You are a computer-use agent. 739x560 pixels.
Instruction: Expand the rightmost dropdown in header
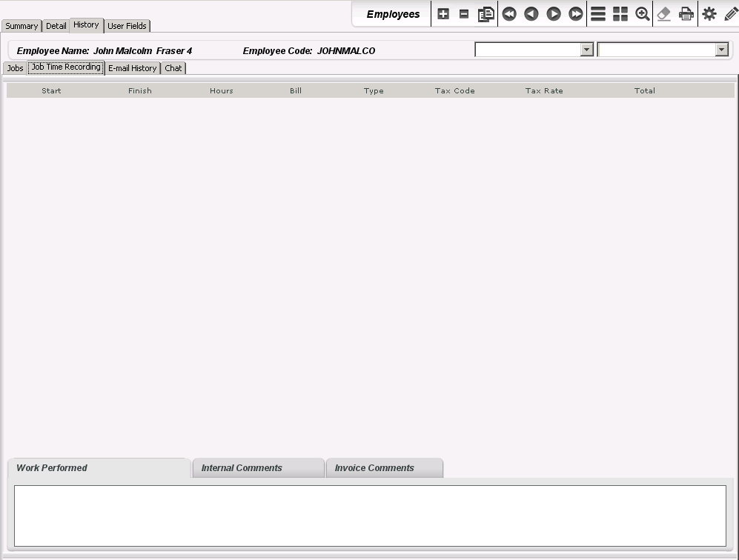point(721,50)
